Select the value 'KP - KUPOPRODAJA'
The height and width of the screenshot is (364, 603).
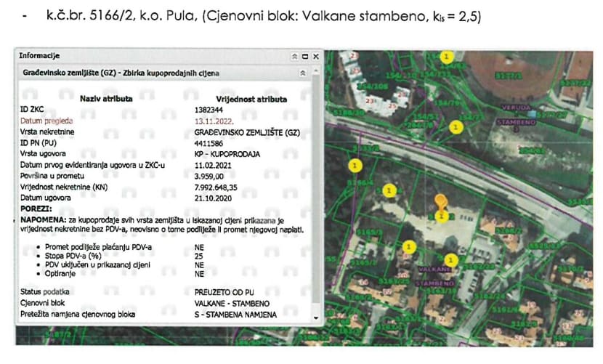227,154
